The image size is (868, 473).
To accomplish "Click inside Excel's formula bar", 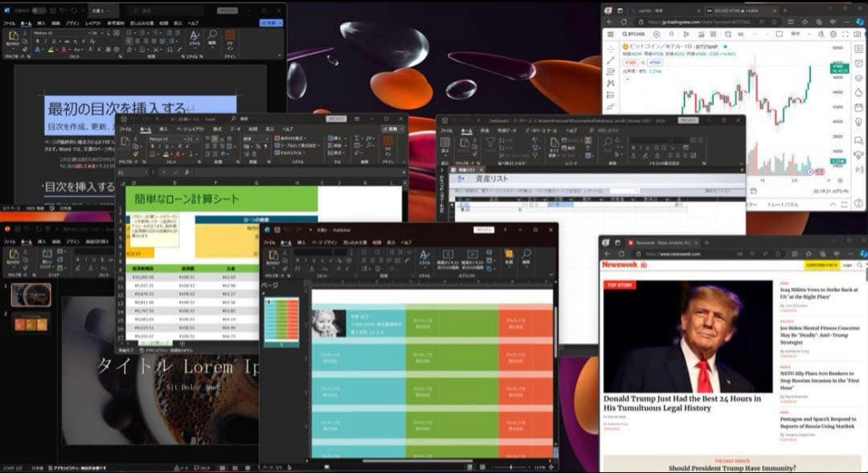I will (x=257, y=171).
